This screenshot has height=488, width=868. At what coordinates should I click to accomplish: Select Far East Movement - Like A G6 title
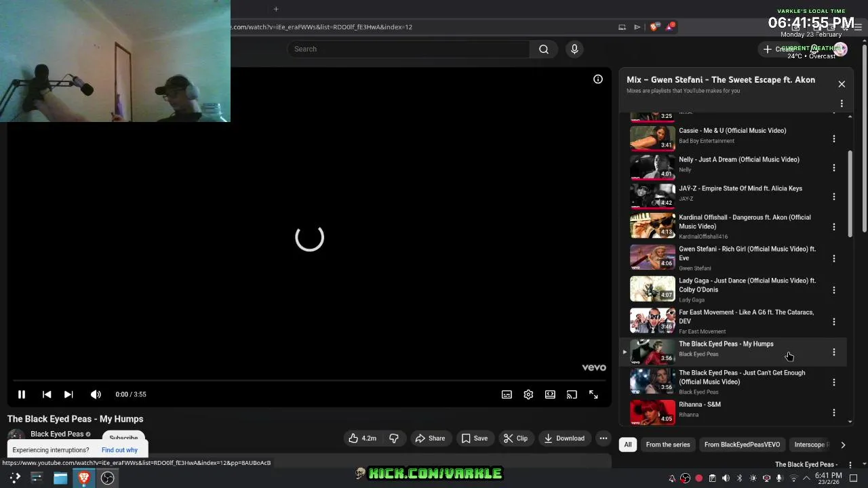tap(746, 317)
